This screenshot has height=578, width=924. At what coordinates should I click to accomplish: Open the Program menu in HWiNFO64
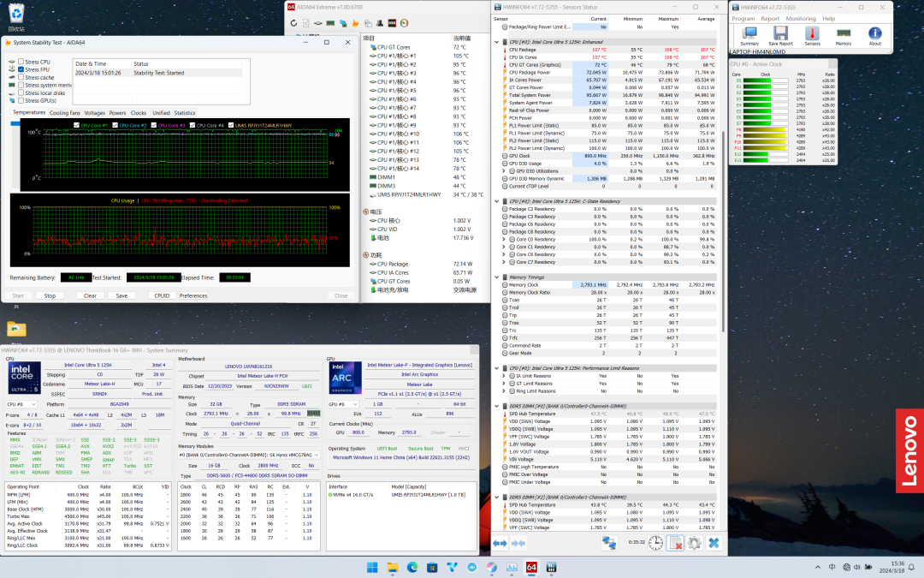tap(743, 19)
